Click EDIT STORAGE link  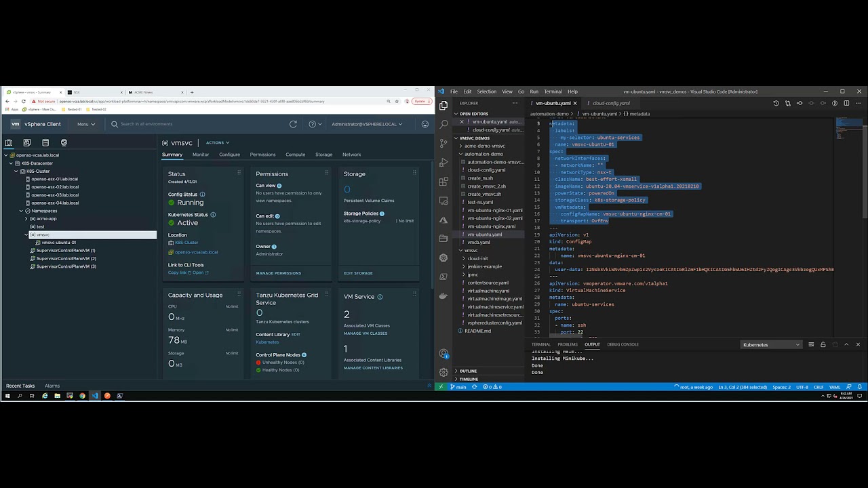(358, 273)
